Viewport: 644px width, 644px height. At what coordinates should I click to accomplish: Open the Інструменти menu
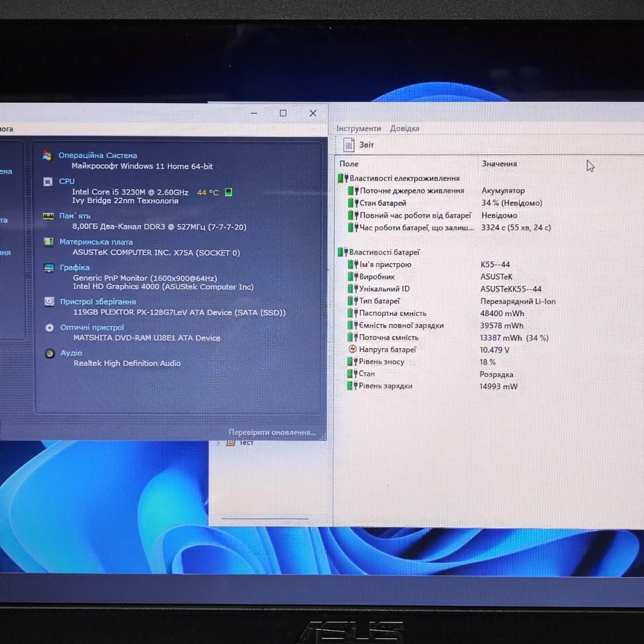coord(358,128)
